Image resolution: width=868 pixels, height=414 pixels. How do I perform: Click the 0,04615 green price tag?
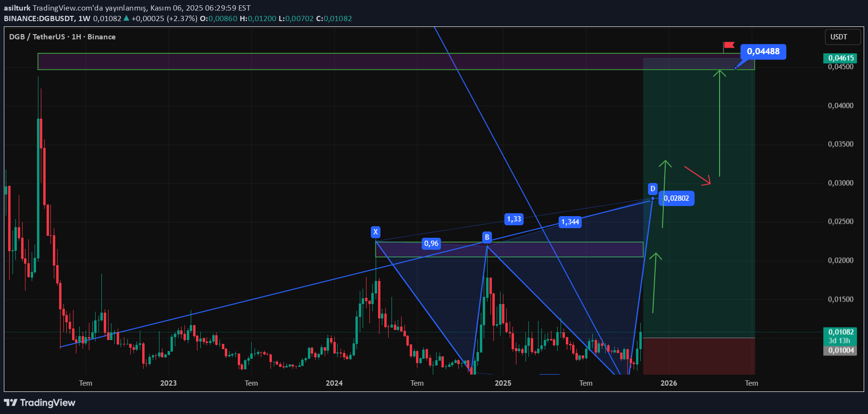(841, 58)
